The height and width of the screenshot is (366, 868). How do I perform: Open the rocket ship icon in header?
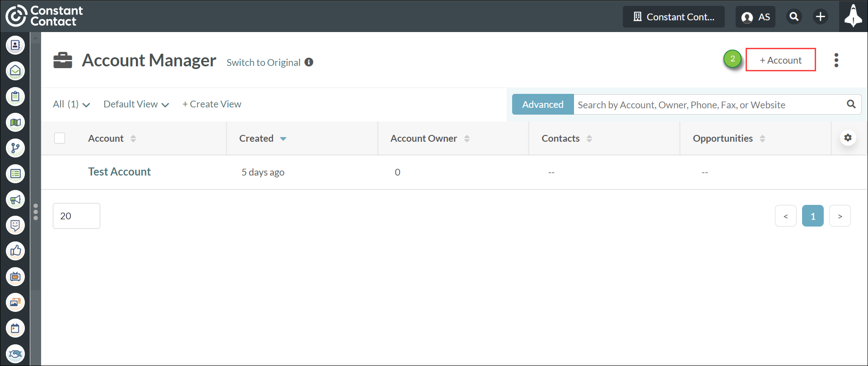point(853,16)
